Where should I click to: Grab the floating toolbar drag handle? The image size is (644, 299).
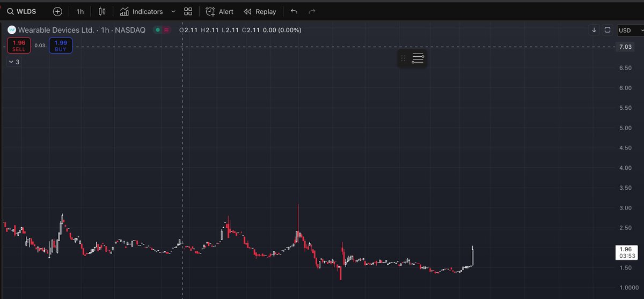pos(404,58)
